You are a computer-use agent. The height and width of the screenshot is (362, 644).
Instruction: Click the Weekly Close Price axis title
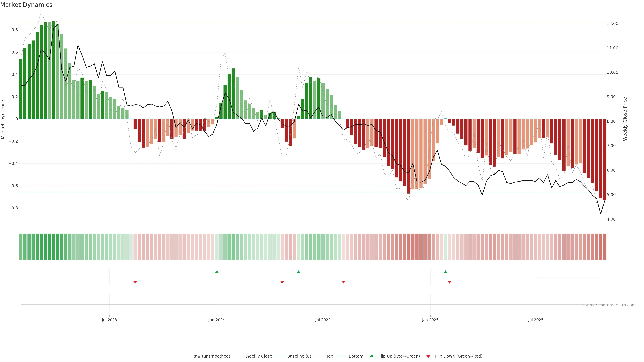(x=625, y=119)
